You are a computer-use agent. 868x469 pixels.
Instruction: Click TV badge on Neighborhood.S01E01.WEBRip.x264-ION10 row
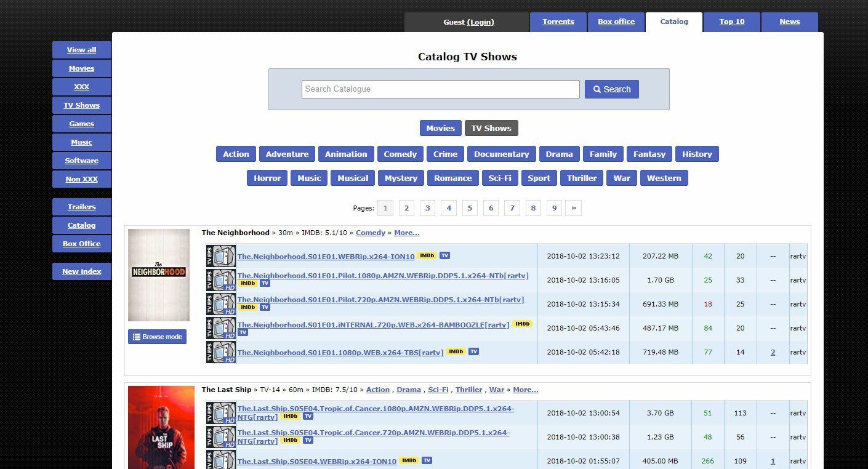444,255
